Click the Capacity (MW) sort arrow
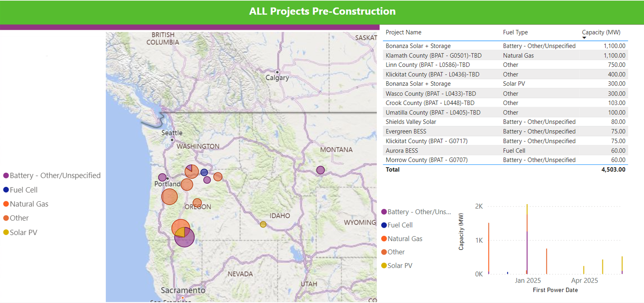This screenshot has height=303, width=644. (x=584, y=38)
